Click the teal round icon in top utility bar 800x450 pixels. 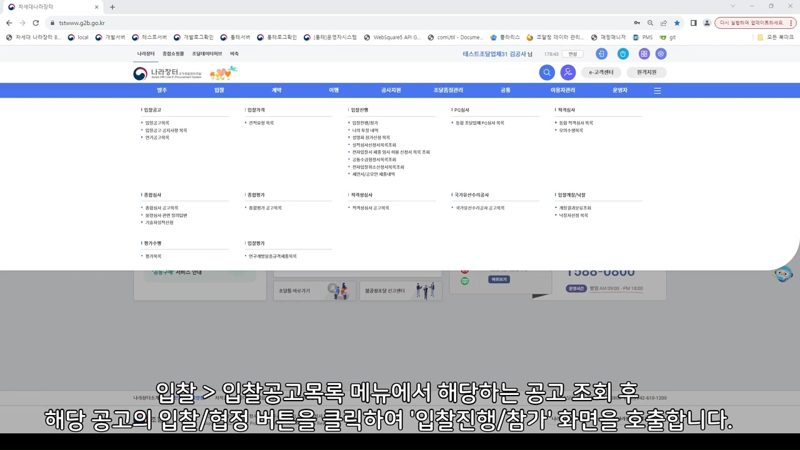[623, 54]
